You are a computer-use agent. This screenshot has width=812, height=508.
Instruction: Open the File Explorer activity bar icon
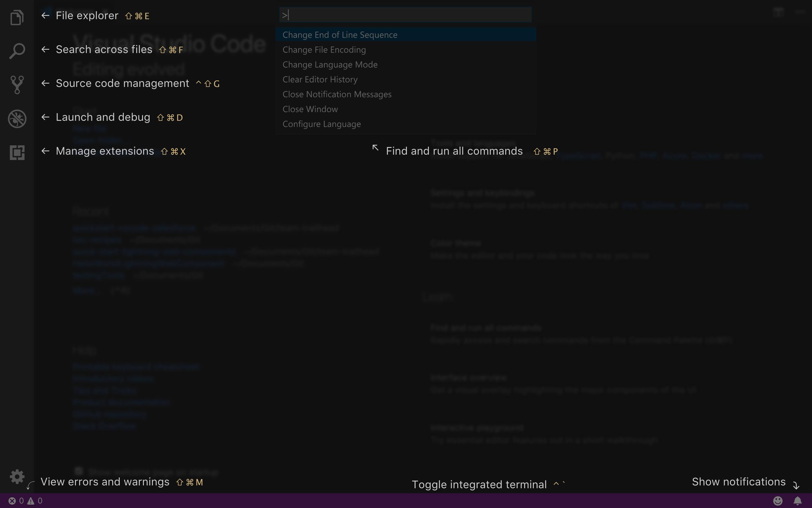(17, 17)
